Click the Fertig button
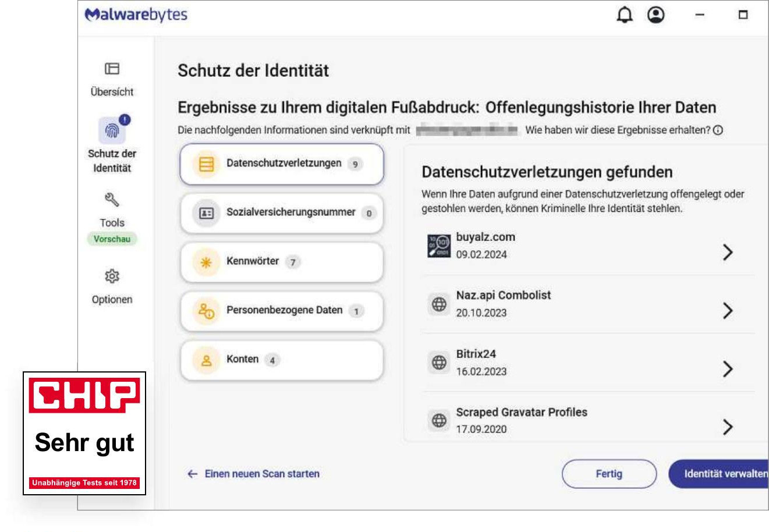Screen dimensions: 769x532 [609, 474]
